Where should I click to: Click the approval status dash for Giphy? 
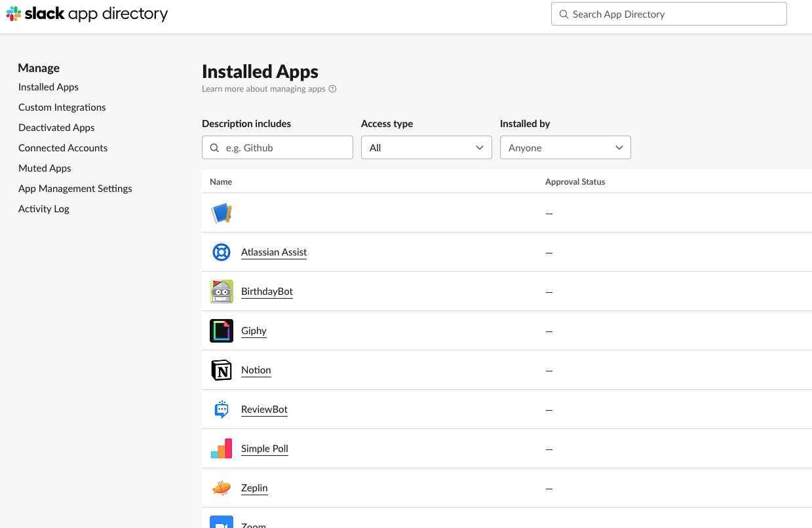click(x=549, y=331)
